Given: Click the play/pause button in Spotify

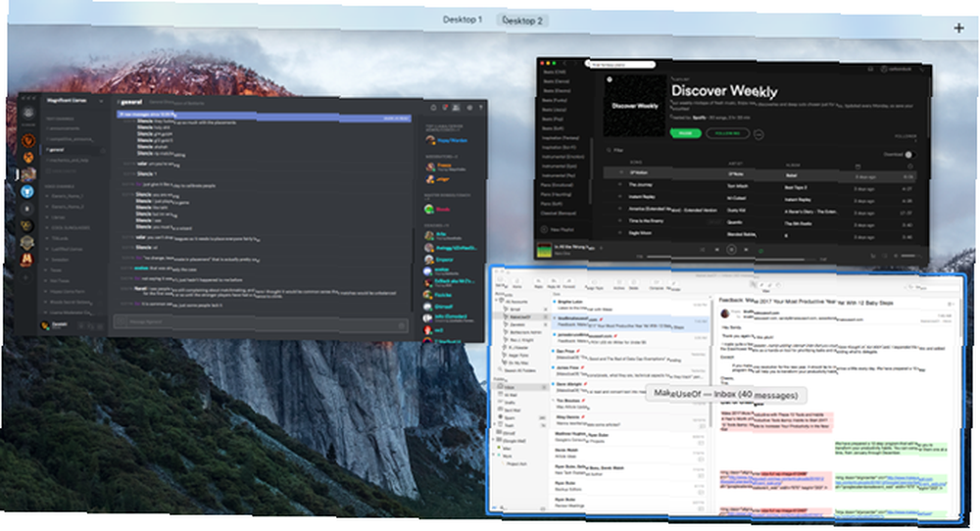Looking at the screenshot, I should tap(731, 250).
